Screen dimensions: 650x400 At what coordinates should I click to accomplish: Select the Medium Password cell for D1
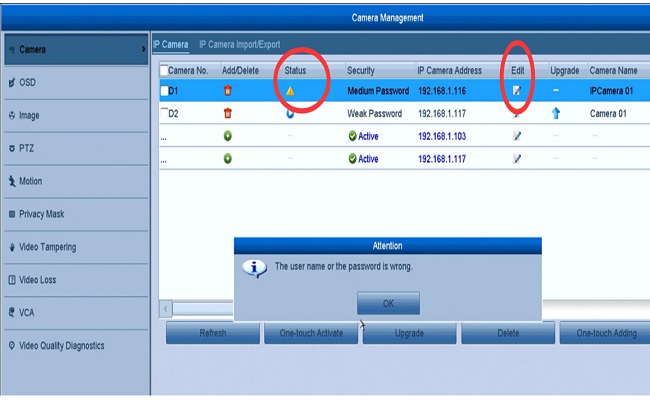(378, 91)
